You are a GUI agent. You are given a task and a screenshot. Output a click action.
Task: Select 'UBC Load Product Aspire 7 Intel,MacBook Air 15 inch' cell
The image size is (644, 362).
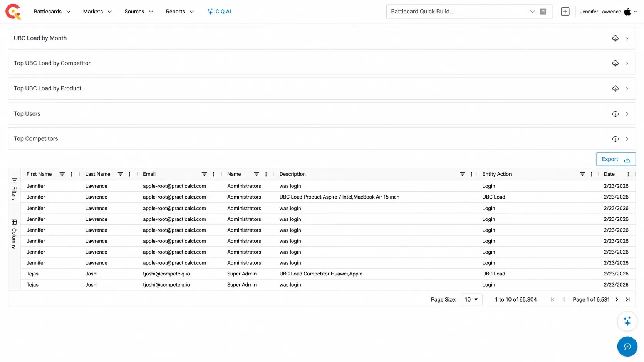(339, 197)
